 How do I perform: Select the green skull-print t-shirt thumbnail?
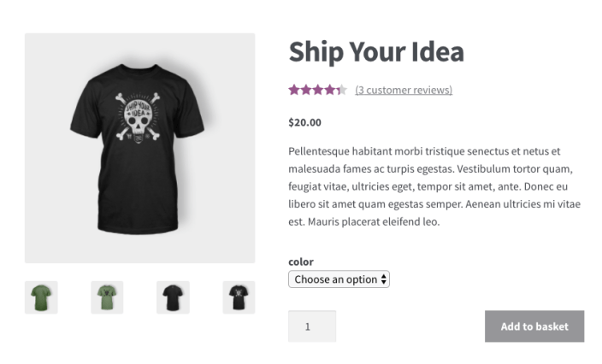coord(107,297)
